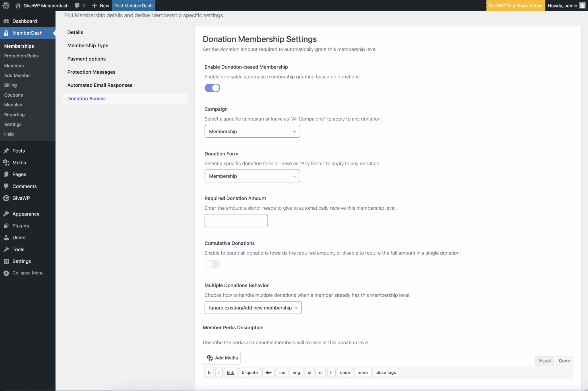Viewport: 588px width, 391px height.
Task: Open the Donation Form dropdown
Action: [x=252, y=176]
